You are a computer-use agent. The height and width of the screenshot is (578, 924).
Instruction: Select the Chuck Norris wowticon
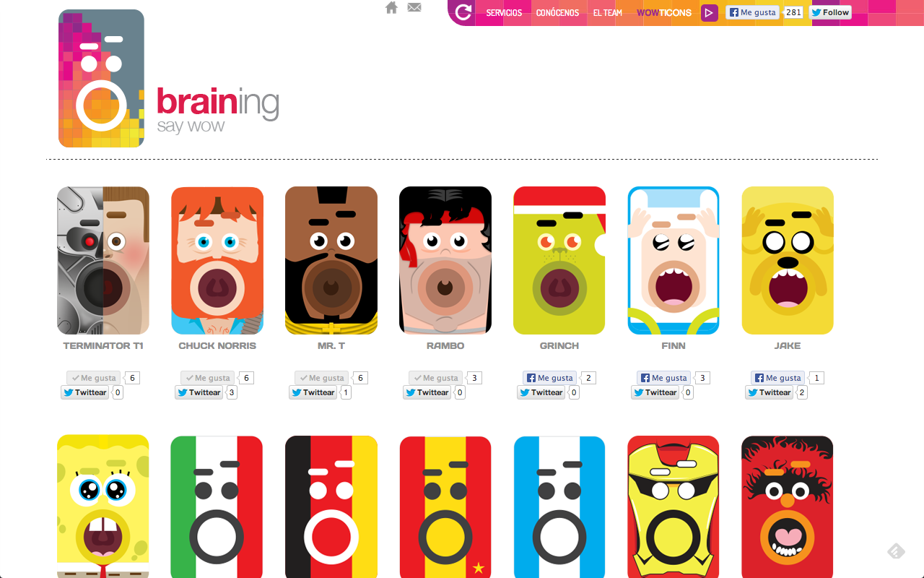click(217, 261)
